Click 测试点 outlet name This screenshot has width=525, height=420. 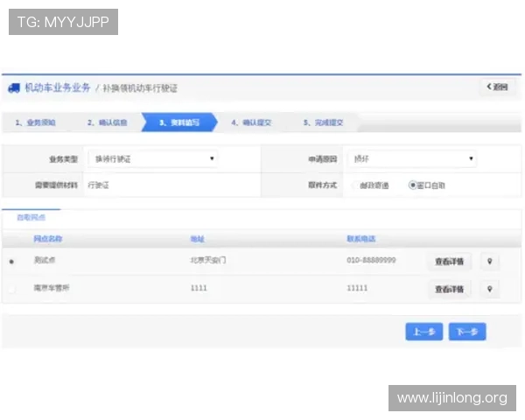pos(45,260)
